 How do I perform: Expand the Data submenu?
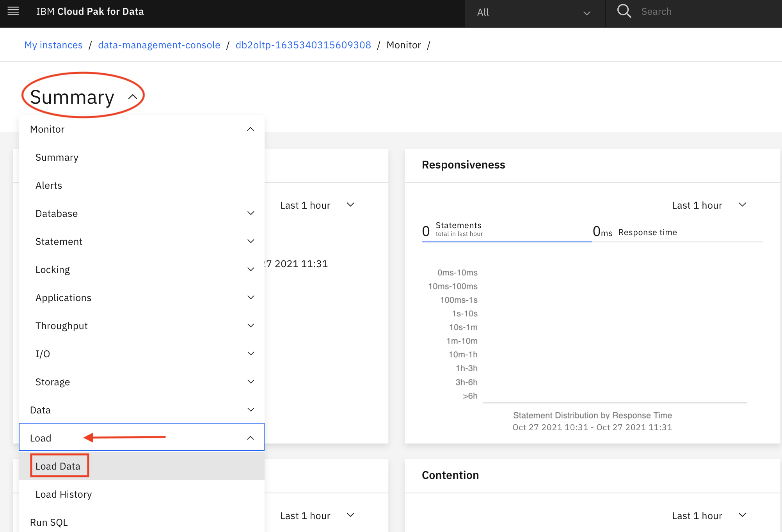click(251, 410)
